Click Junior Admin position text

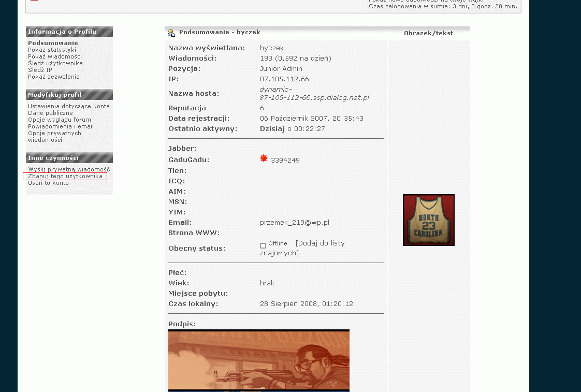(281, 68)
